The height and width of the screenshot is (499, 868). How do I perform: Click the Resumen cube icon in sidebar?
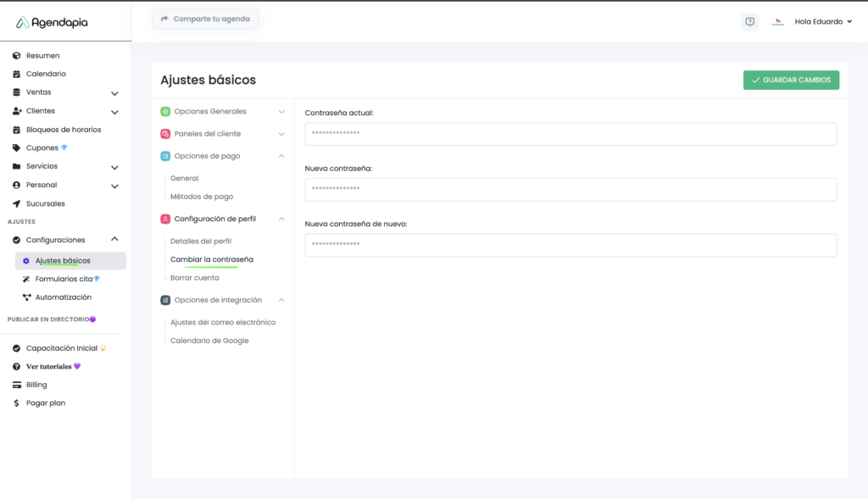(16, 56)
